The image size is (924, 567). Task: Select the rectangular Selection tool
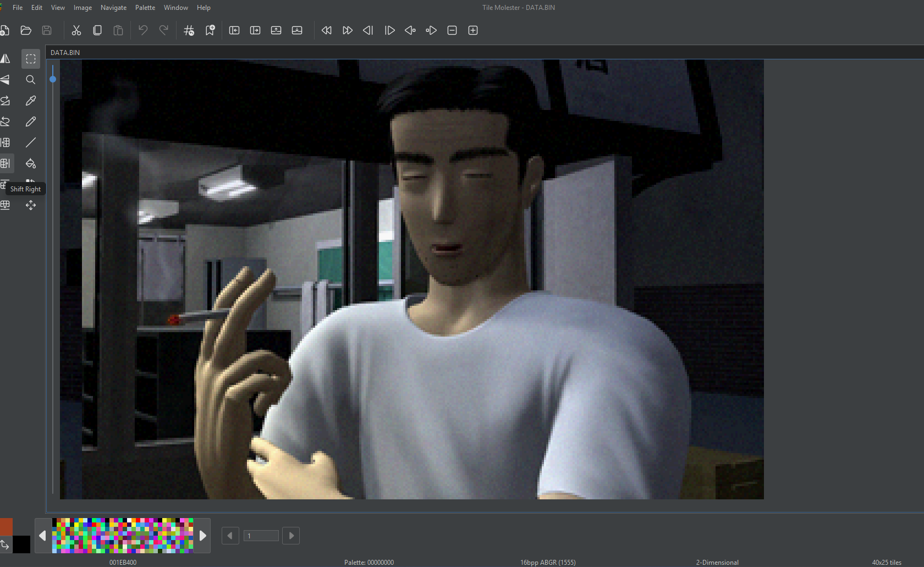[31, 59]
